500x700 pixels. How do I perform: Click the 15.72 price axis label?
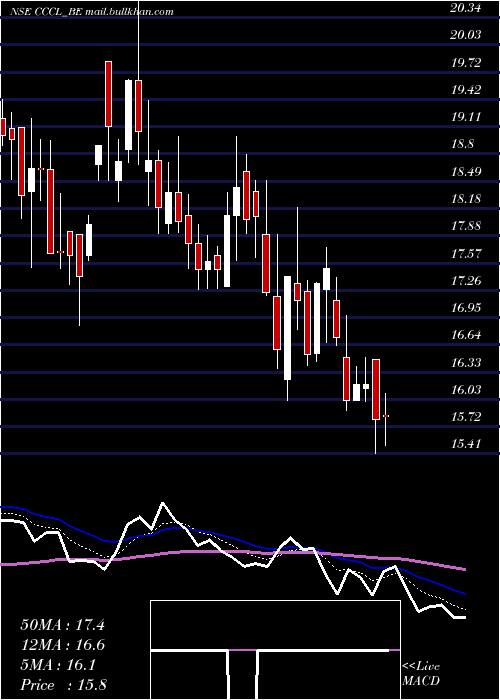pyautogui.click(x=466, y=417)
